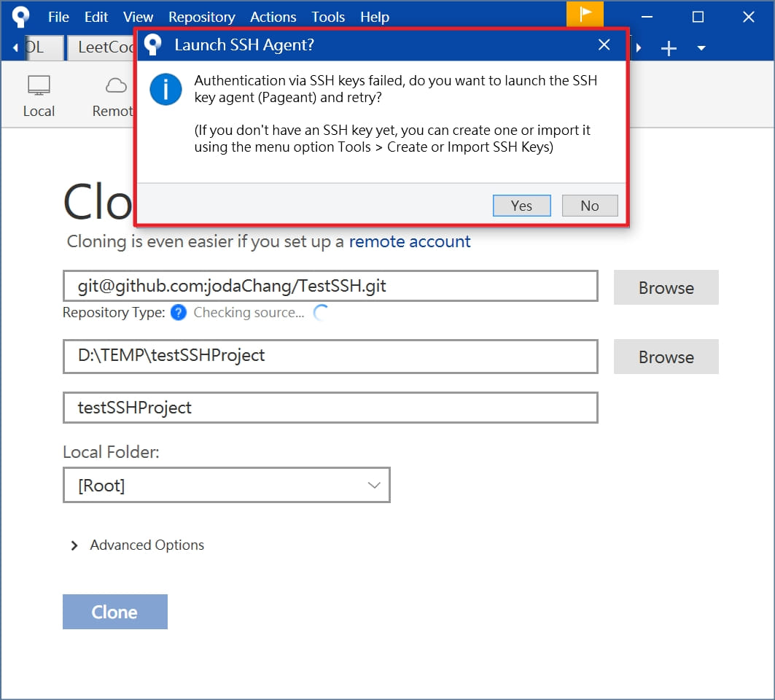775x700 pixels.
Task: Click the testSSHProject name field
Action: point(330,408)
